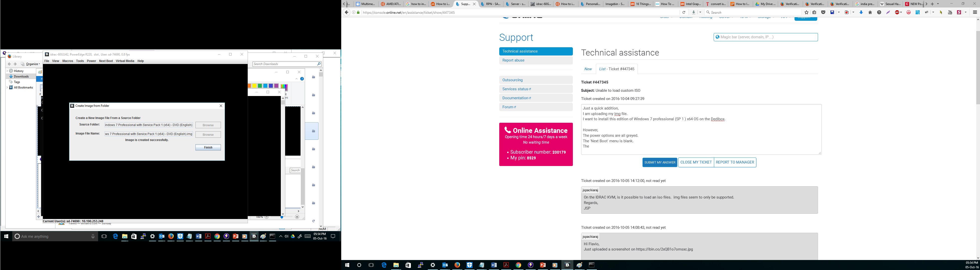Click the REPORT TO MANAGER button
The width and height of the screenshot is (980, 270).
pyautogui.click(x=735, y=162)
